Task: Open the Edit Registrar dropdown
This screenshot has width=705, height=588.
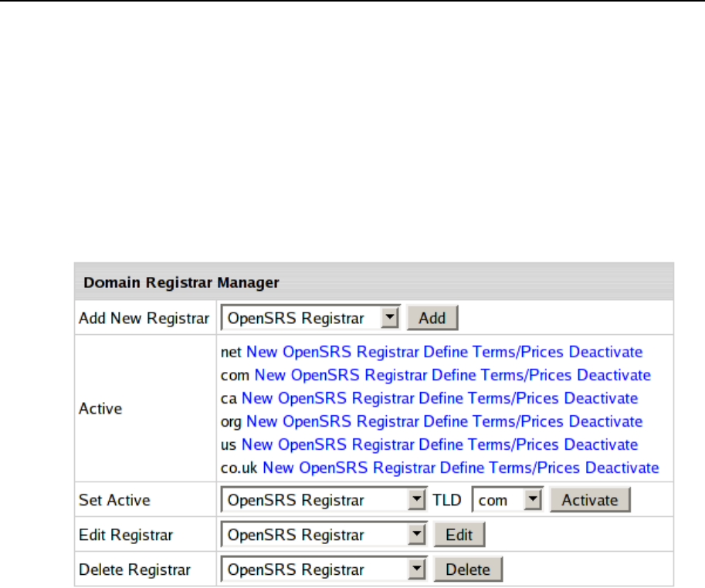Action: (x=324, y=535)
